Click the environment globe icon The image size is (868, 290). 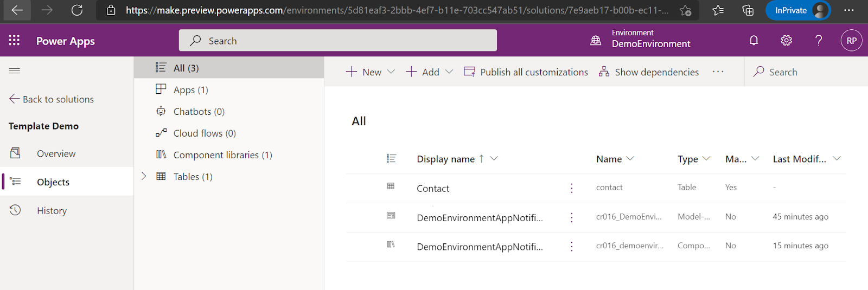[596, 41]
